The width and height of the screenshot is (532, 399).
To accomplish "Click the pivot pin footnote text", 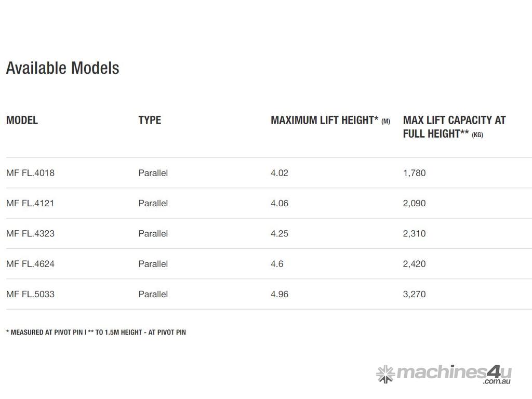I will click(96, 332).
